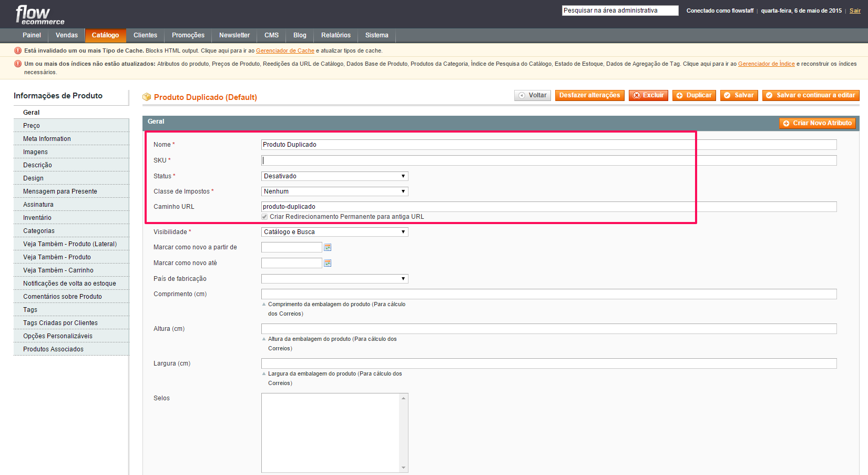Select Comentários sobre Produto tab

pos(71,297)
